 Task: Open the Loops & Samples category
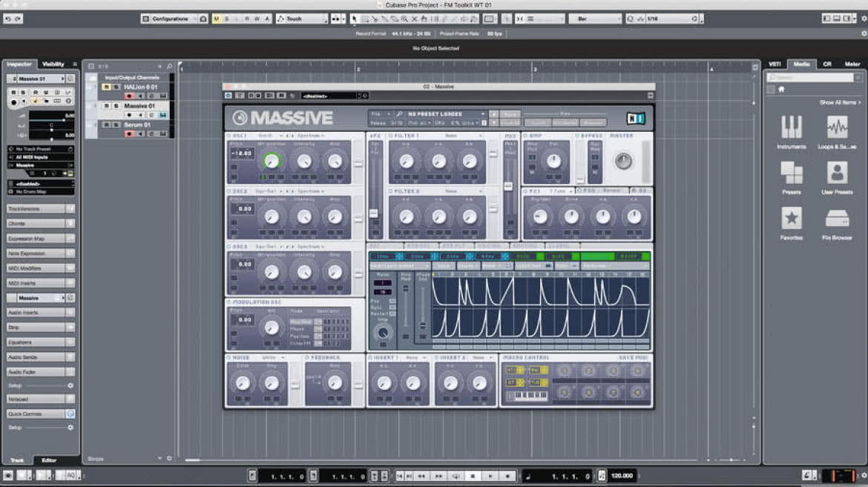pyautogui.click(x=836, y=132)
